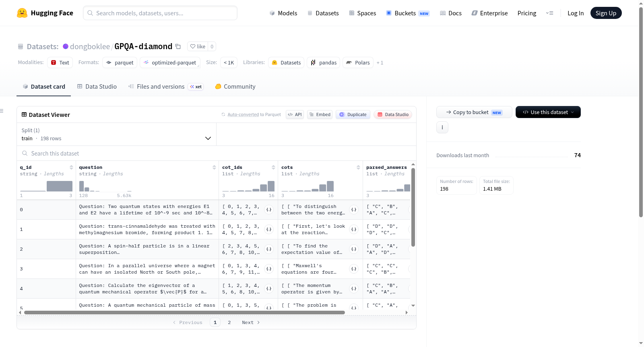644x347 pixels.
Task: Click the Embed viewer button
Action: pos(320,114)
